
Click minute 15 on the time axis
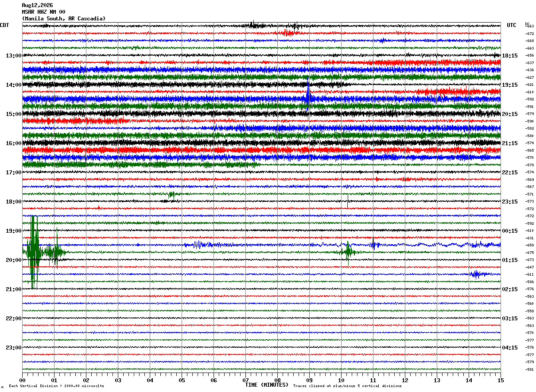point(501,380)
